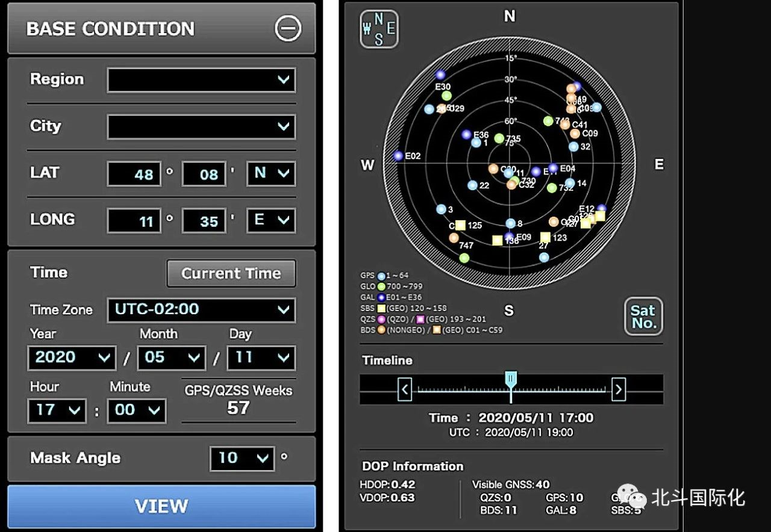Image resolution: width=771 pixels, height=532 pixels.
Task: Select satellite E30 on the sky plot
Action: pos(440,75)
